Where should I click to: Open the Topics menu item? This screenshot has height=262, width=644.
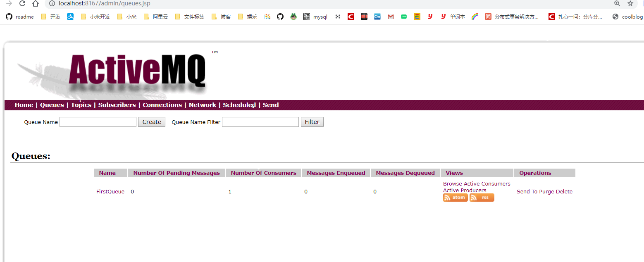[81, 105]
